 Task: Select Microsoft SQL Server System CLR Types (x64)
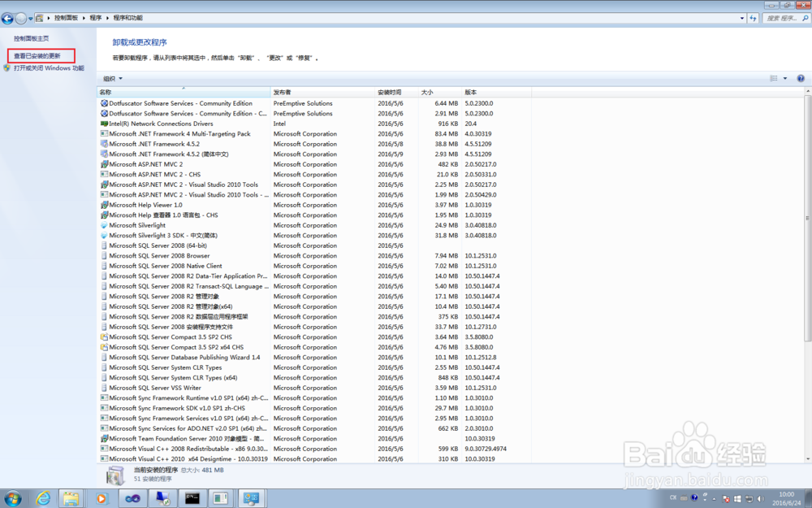[173, 377]
